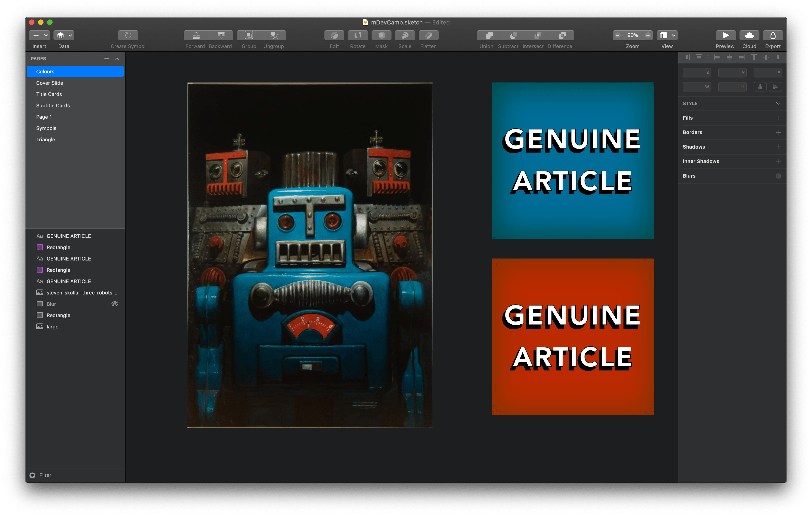Enable the Blurs checkbox
This screenshot has height=516, width=812.
pos(778,176)
